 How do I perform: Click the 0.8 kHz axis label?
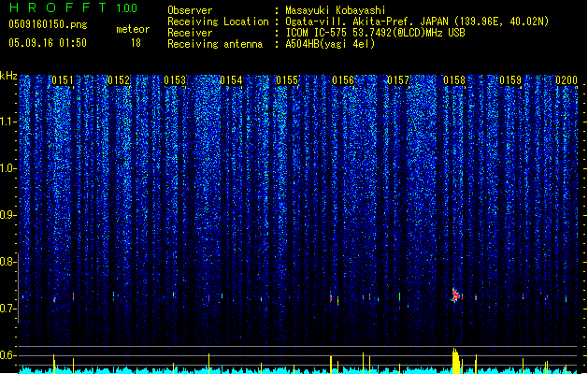7,262
